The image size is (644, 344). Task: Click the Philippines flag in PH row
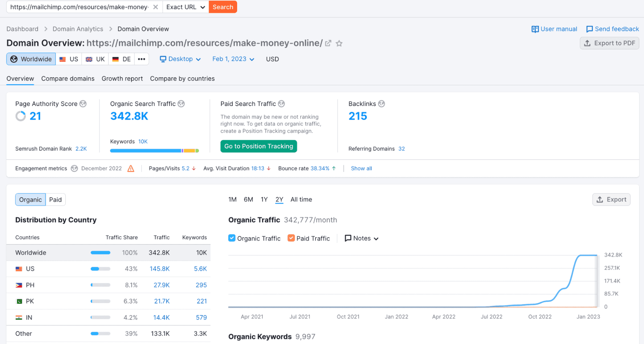point(19,285)
